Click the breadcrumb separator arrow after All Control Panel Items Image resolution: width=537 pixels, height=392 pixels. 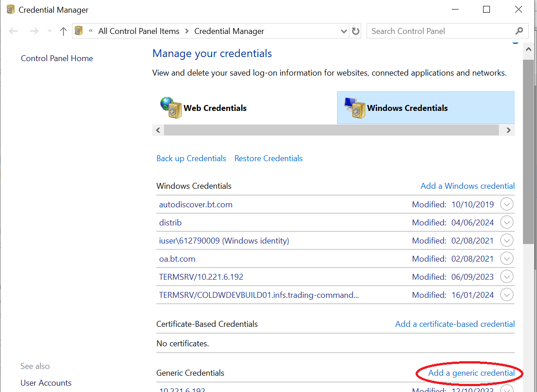(187, 31)
